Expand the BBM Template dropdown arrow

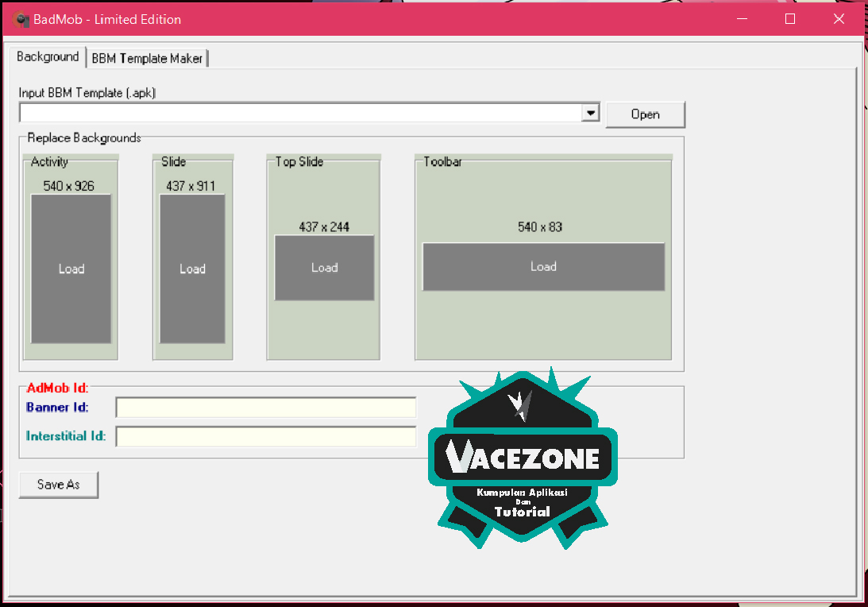click(591, 114)
